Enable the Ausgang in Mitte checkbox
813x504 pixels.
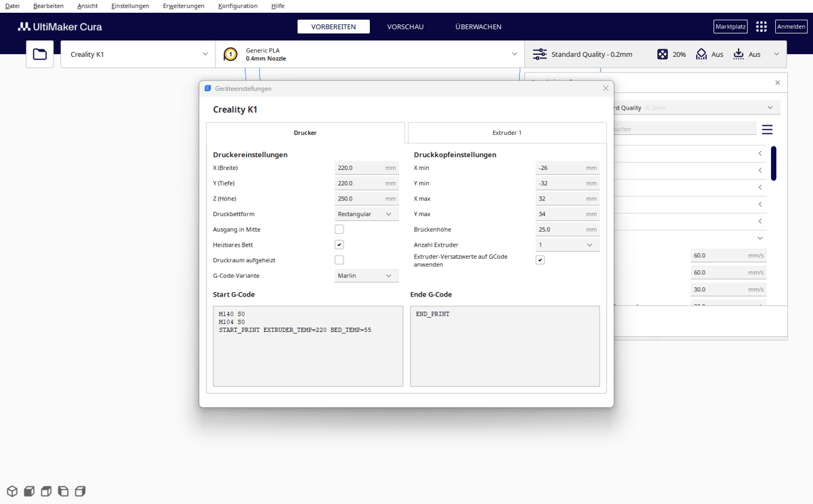pyautogui.click(x=339, y=229)
